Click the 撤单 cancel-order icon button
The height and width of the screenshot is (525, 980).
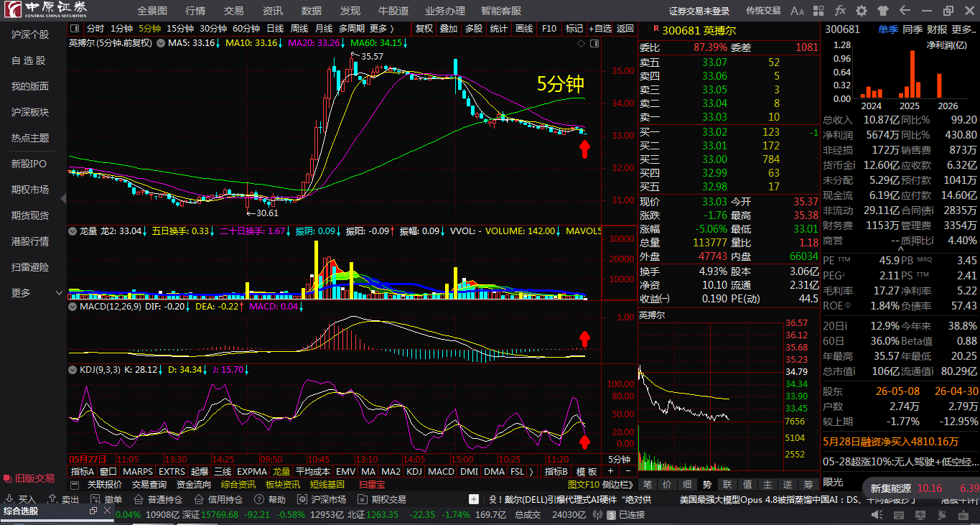[106, 499]
